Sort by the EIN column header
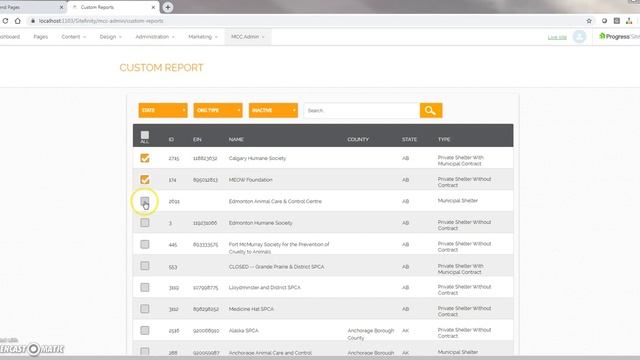Image resolution: width=640 pixels, height=360 pixels. tap(197, 140)
